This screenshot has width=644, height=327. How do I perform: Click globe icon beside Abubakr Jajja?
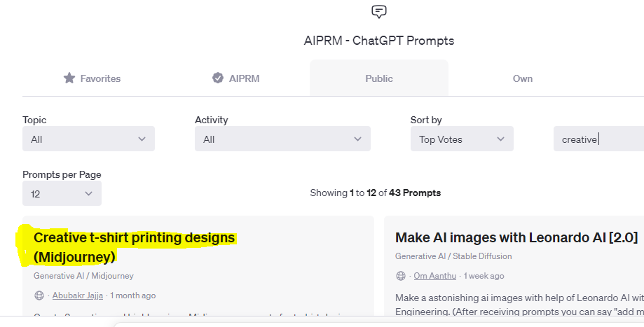[x=39, y=295]
